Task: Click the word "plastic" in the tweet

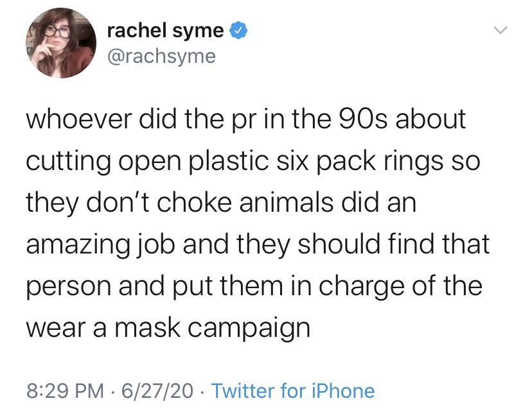Action: (x=228, y=161)
